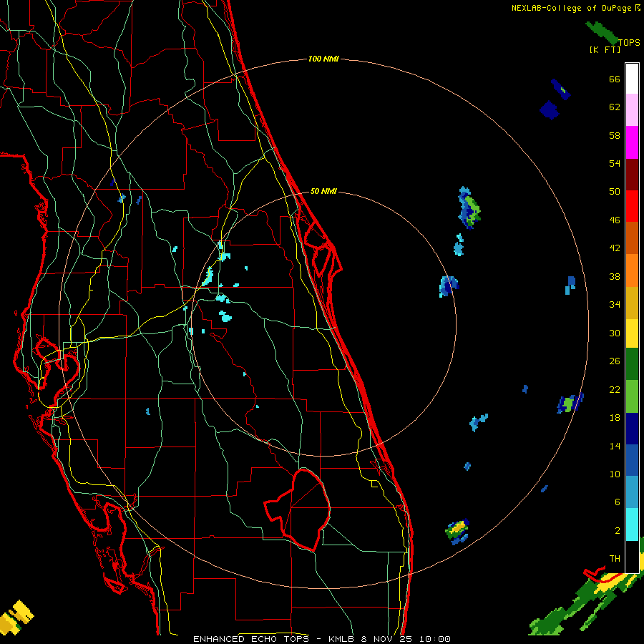Click the dark green legend swatch near 26
The height and width of the screenshot is (644, 644).
click(x=632, y=364)
